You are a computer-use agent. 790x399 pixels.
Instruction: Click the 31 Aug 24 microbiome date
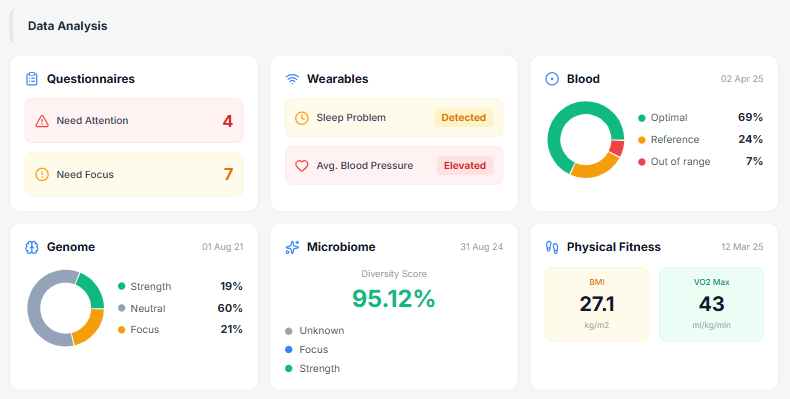[x=482, y=247]
